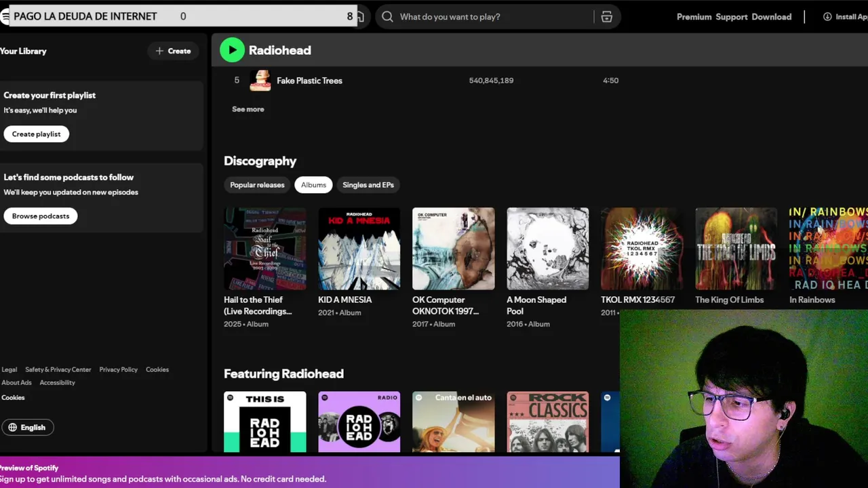Play Radiohead with the green play button
The width and height of the screenshot is (868, 488).
232,50
